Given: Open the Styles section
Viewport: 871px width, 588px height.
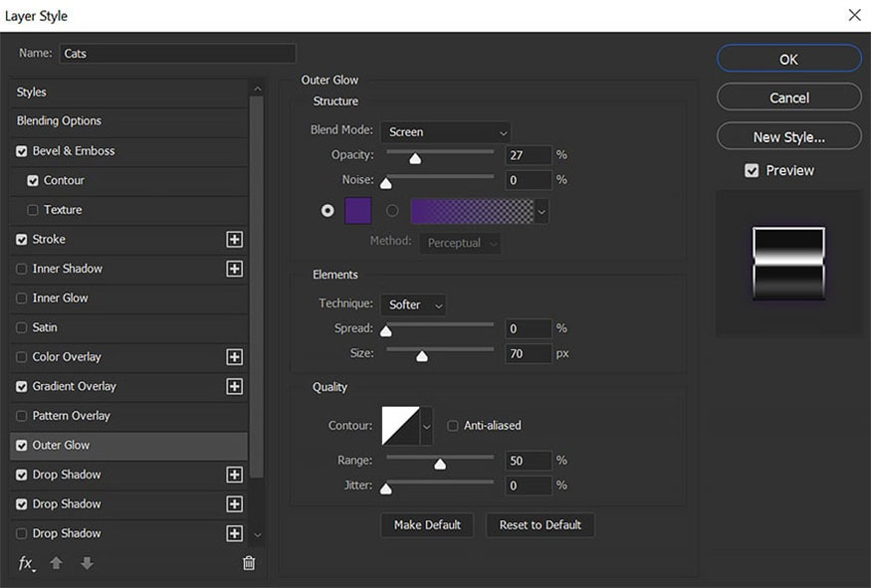Looking at the screenshot, I should [32, 93].
